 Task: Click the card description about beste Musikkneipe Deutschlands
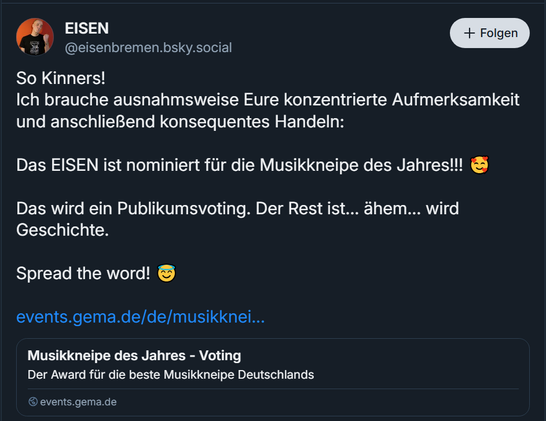[171, 375]
